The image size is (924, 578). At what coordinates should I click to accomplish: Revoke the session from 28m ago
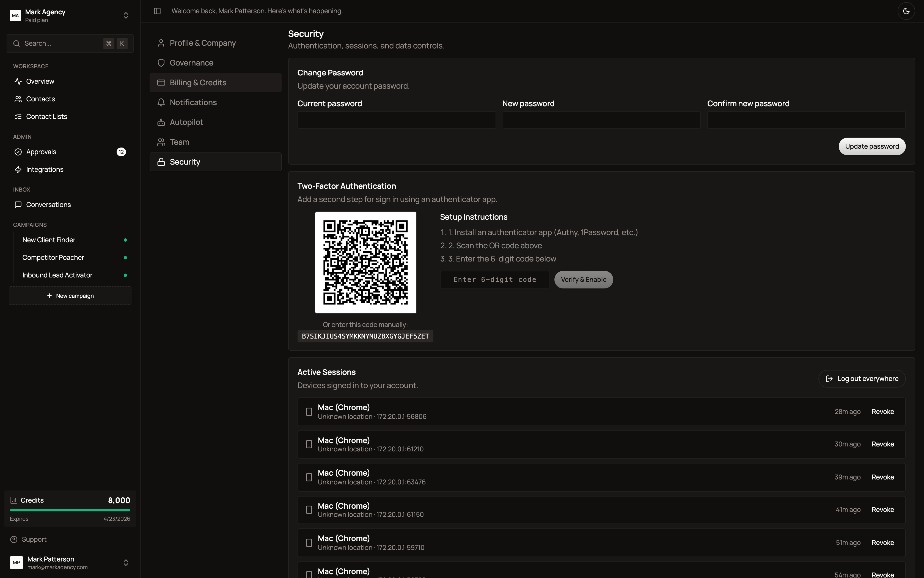point(883,412)
